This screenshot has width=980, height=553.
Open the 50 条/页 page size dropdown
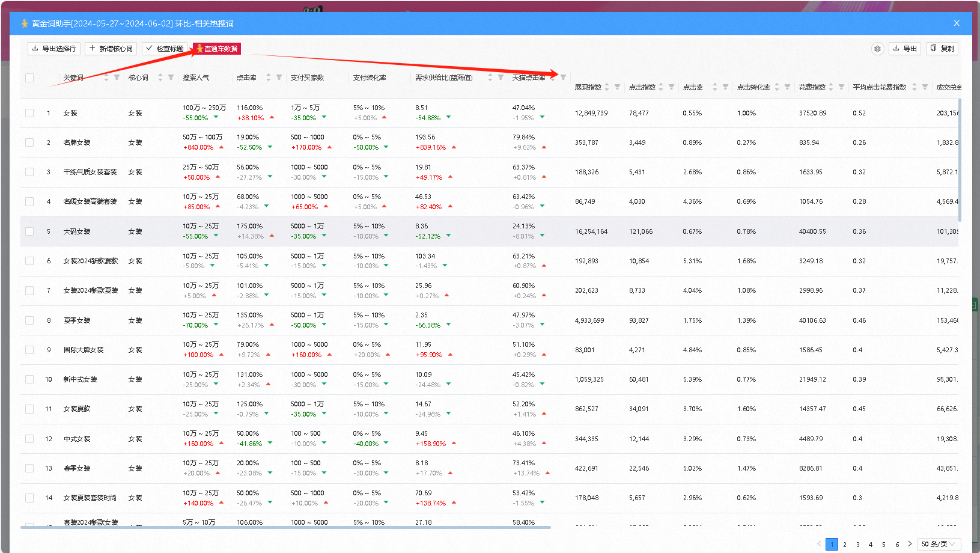pos(939,544)
